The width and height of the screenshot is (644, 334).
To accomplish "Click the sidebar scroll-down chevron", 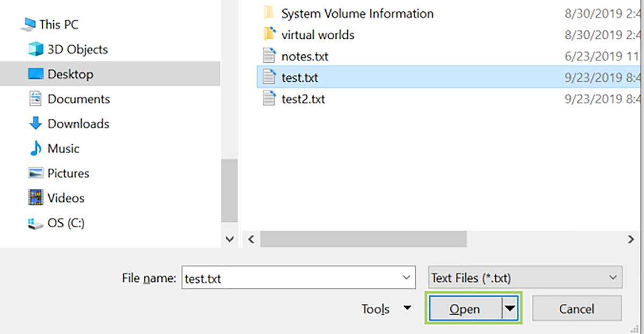I will tap(230, 238).
